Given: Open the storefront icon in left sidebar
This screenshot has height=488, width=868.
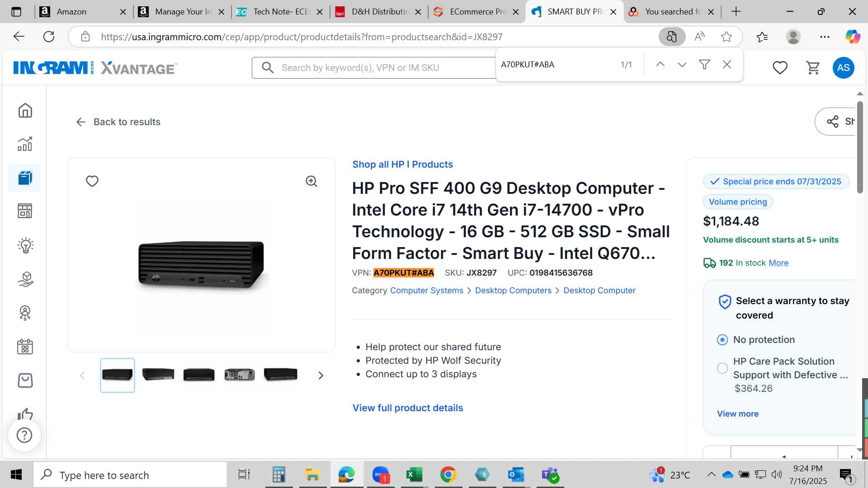Looking at the screenshot, I should point(25,211).
